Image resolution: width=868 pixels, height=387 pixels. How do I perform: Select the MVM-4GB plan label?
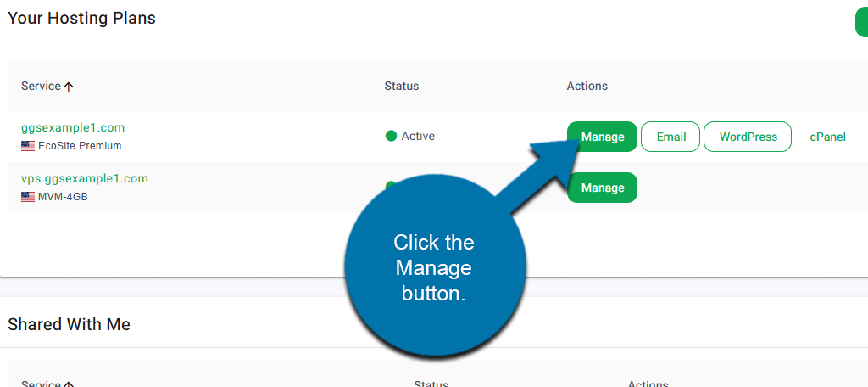(63, 197)
